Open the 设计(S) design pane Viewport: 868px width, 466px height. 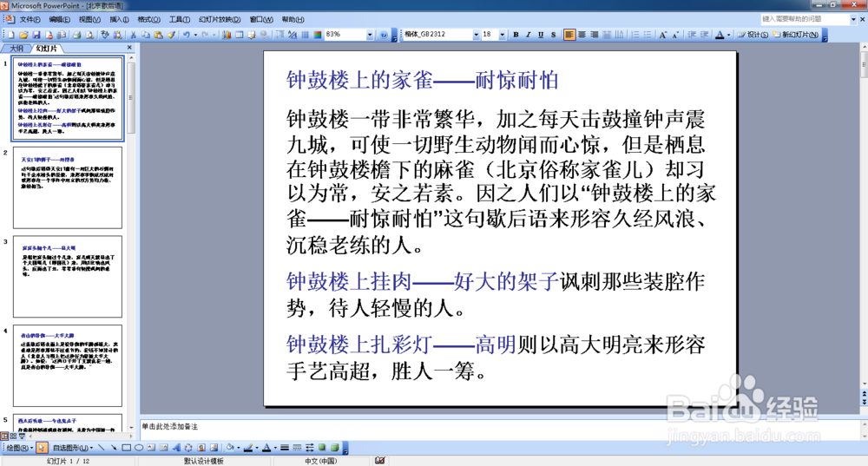pos(753,35)
